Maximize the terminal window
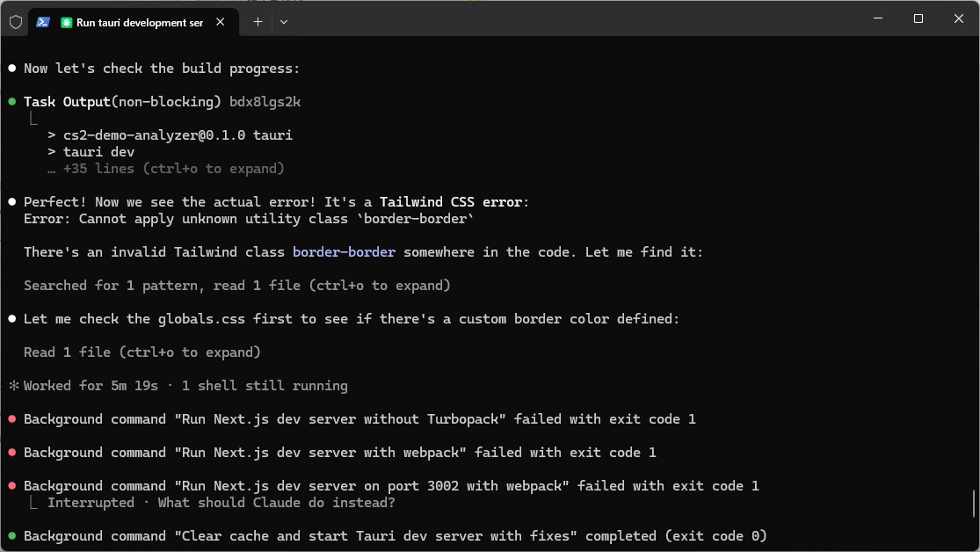This screenshot has height=552, width=980. coord(918,18)
